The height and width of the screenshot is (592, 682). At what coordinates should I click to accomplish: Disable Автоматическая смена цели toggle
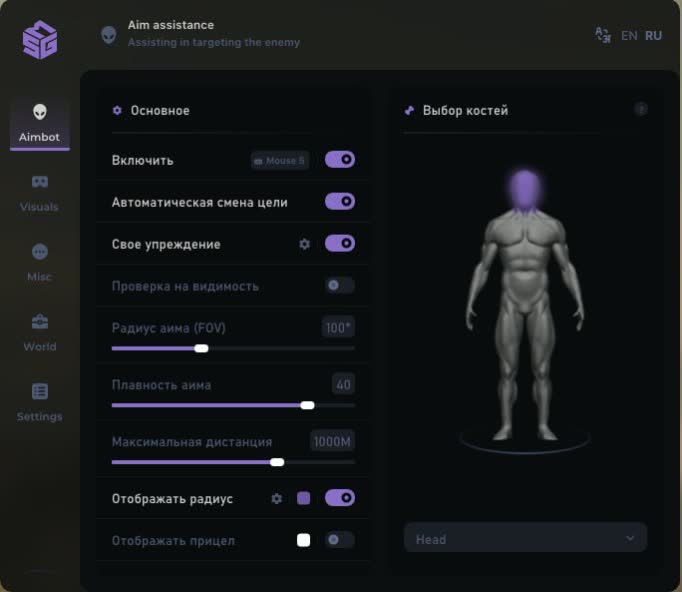(x=340, y=202)
